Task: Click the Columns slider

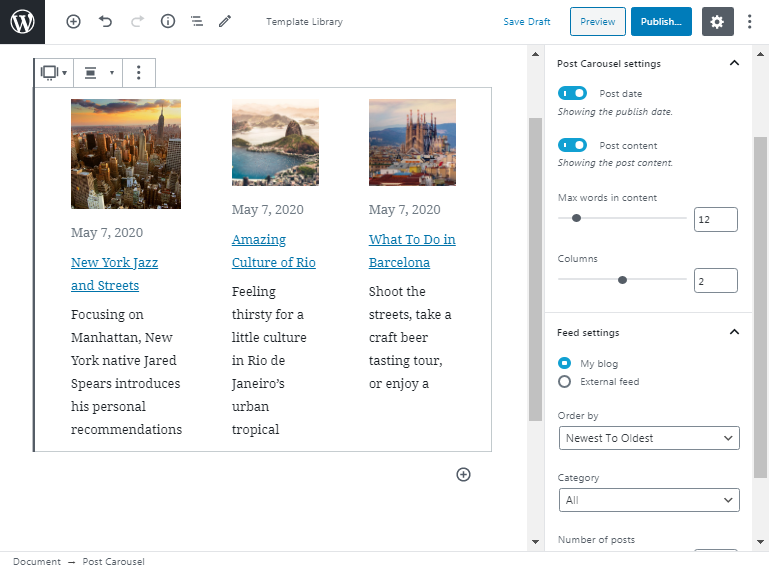Action: click(622, 280)
